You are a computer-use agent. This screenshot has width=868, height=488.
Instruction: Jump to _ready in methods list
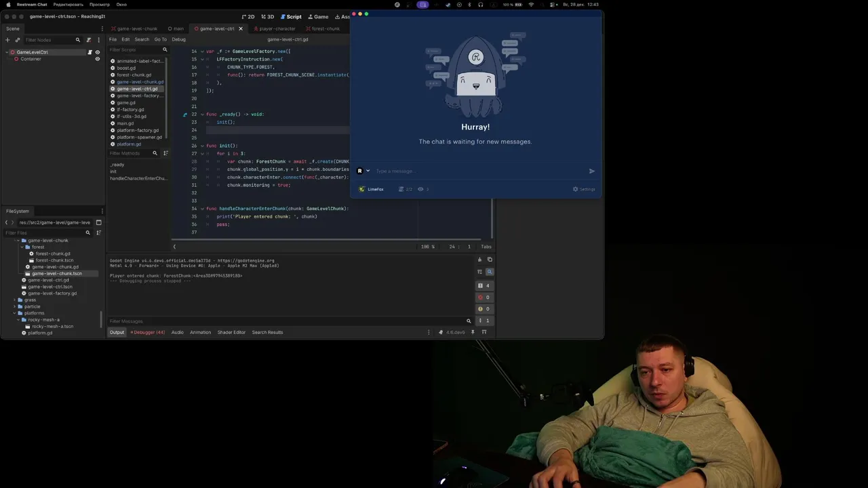117,165
